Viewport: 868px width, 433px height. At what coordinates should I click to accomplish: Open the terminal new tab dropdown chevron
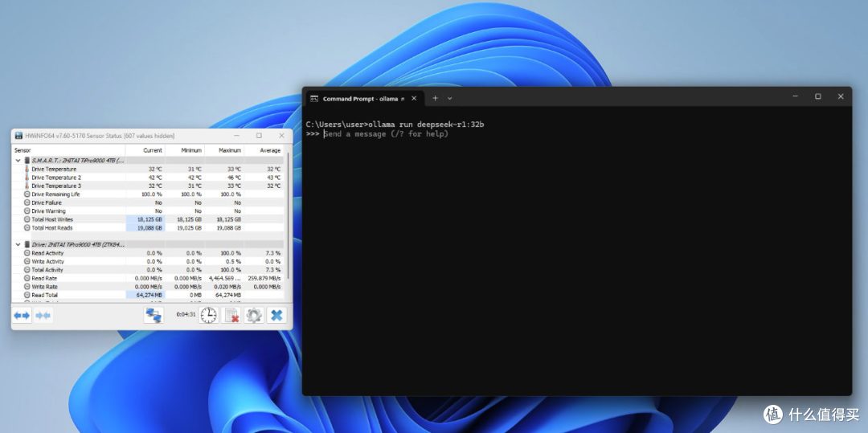(x=449, y=99)
